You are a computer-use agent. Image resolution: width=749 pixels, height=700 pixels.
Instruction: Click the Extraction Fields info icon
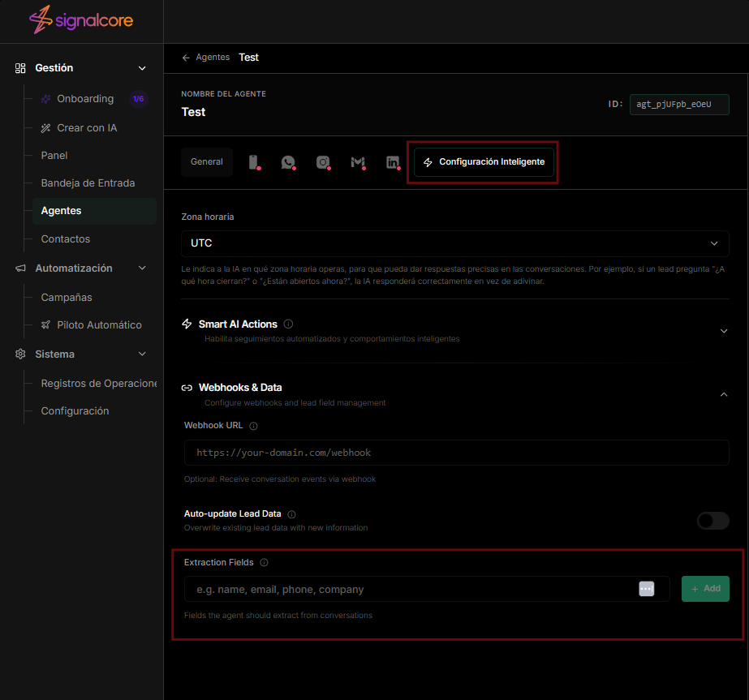pyautogui.click(x=265, y=562)
